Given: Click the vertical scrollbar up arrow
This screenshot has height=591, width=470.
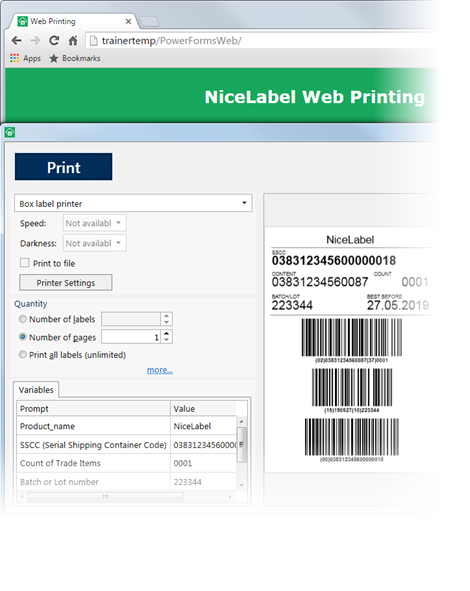Looking at the screenshot, I should click(x=242, y=421).
